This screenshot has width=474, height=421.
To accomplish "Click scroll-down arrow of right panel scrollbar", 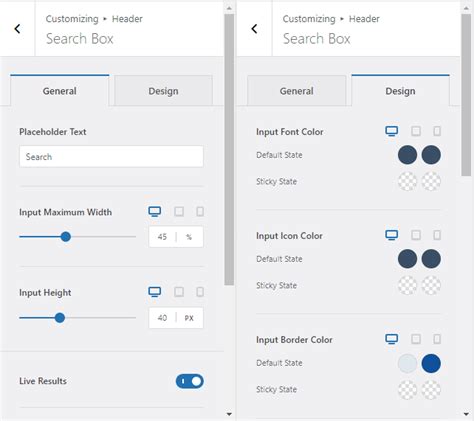I will (466, 414).
